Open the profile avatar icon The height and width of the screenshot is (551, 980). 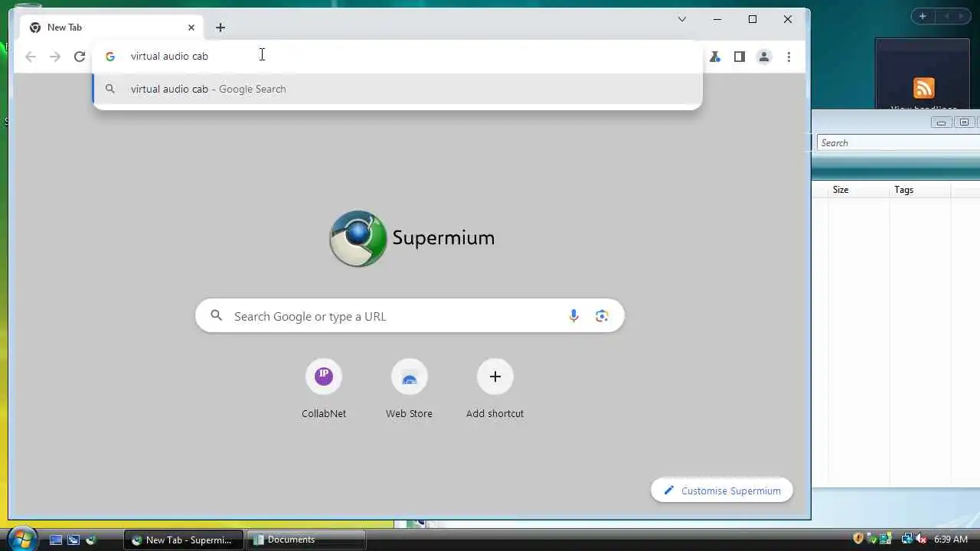click(x=764, y=57)
